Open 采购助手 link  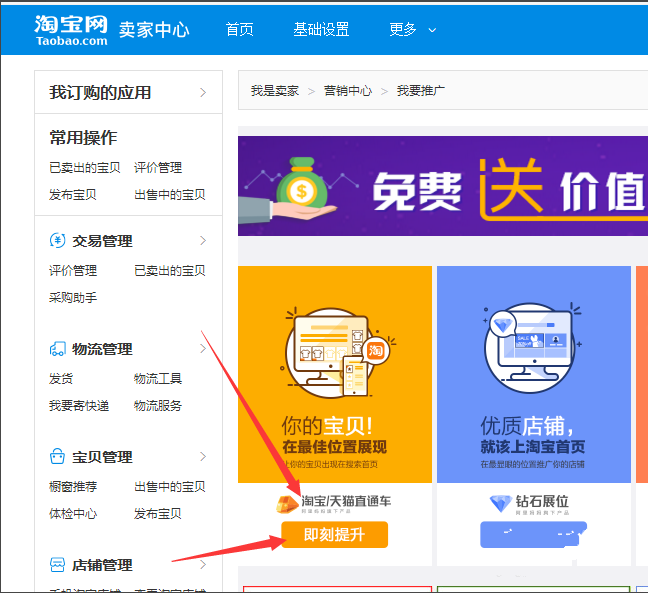point(73,298)
